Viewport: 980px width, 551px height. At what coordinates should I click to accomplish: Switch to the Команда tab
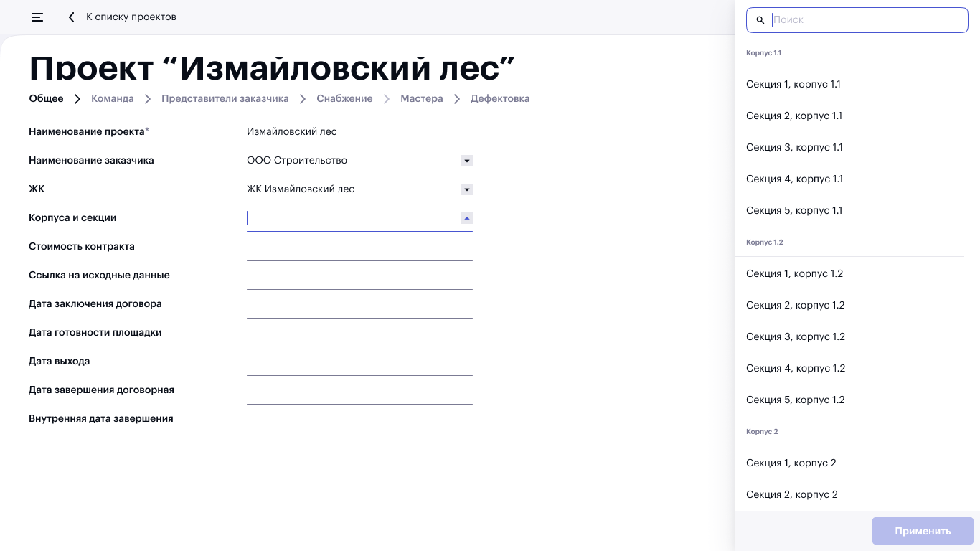(x=113, y=98)
